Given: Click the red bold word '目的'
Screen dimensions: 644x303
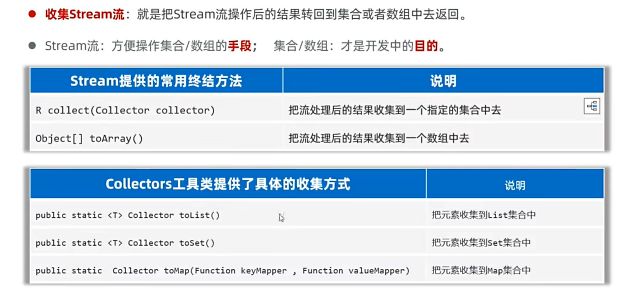Looking at the screenshot, I should [426, 46].
